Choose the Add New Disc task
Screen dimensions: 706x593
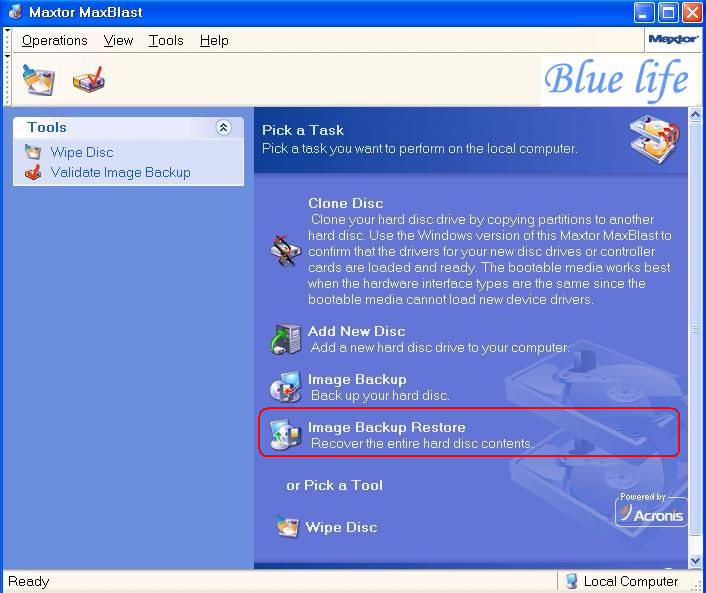[x=356, y=331]
